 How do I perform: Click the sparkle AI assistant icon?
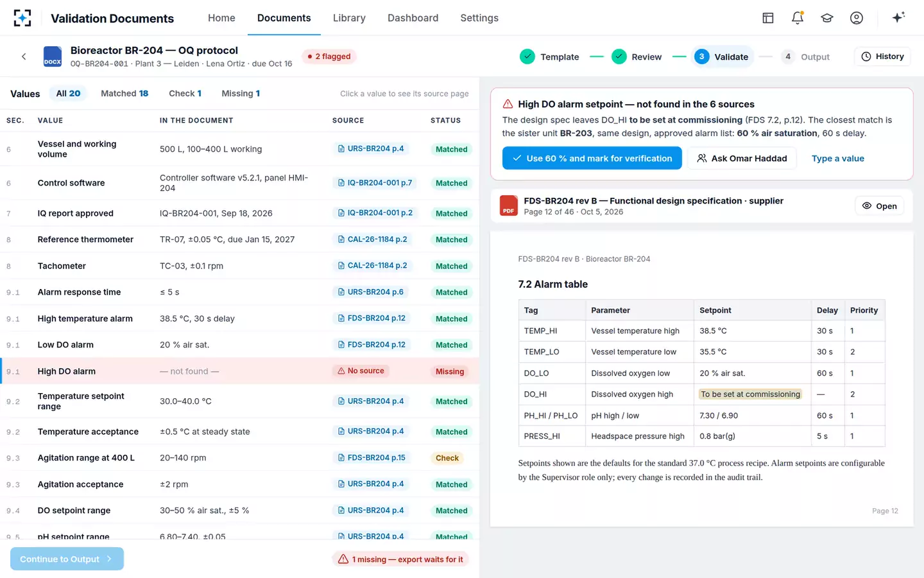pyautogui.click(x=898, y=17)
